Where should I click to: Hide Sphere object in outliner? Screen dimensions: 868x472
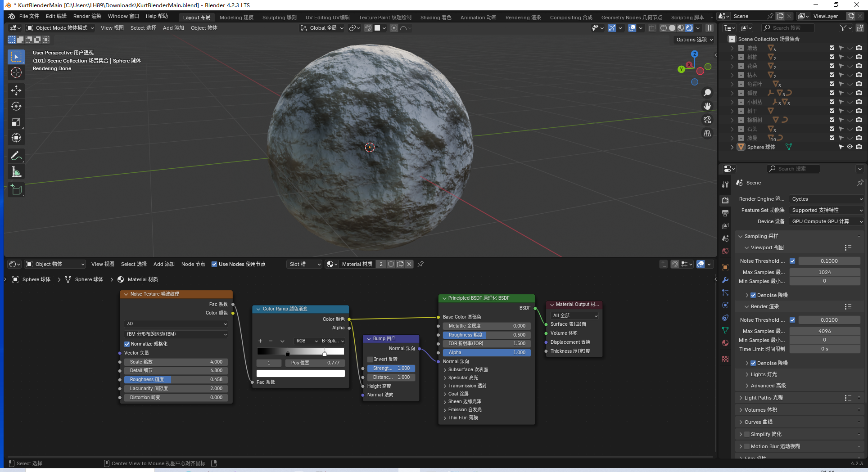[850, 147]
